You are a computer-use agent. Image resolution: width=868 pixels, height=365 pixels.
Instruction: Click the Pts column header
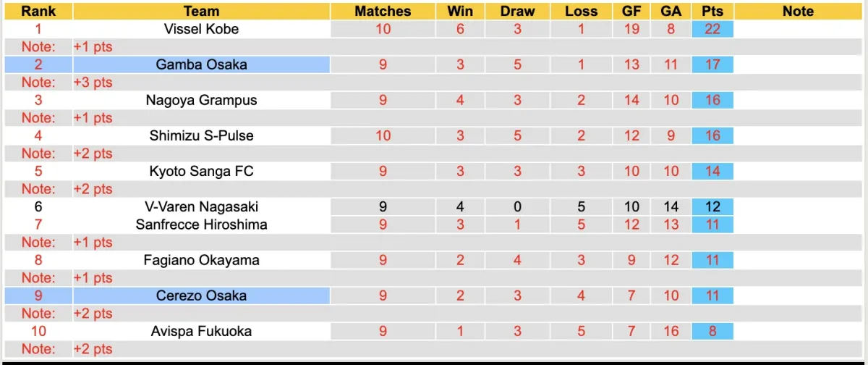[712, 12]
